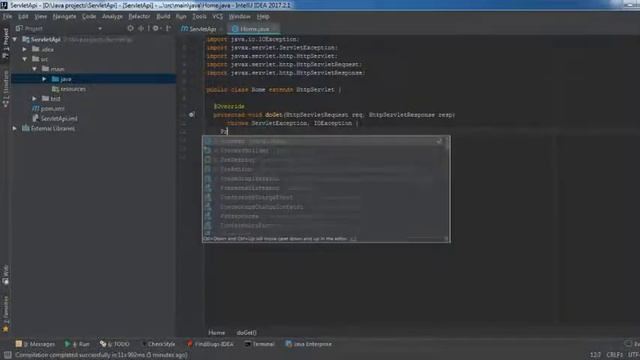Viewport: 640px width, 360px height.
Task: Click the ServletApi.iml file icon
Action: [x=36, y=118]
